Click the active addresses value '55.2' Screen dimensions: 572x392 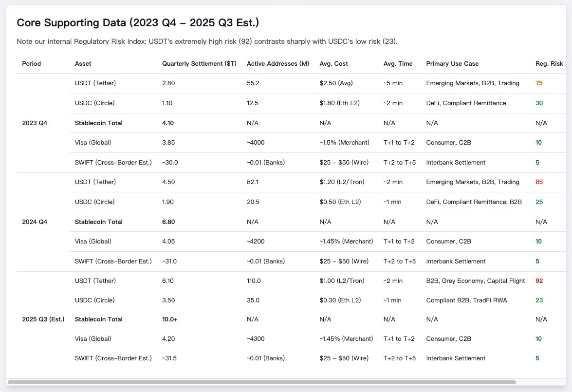pos(253,83)
